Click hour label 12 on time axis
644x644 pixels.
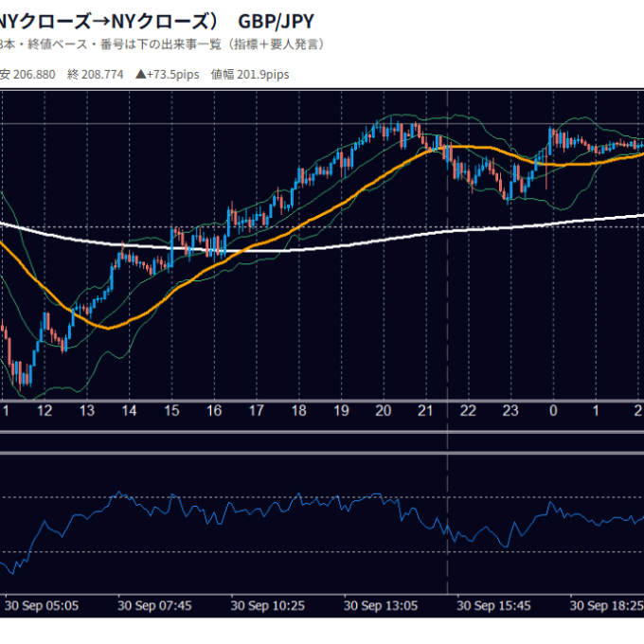click(45, 411)
